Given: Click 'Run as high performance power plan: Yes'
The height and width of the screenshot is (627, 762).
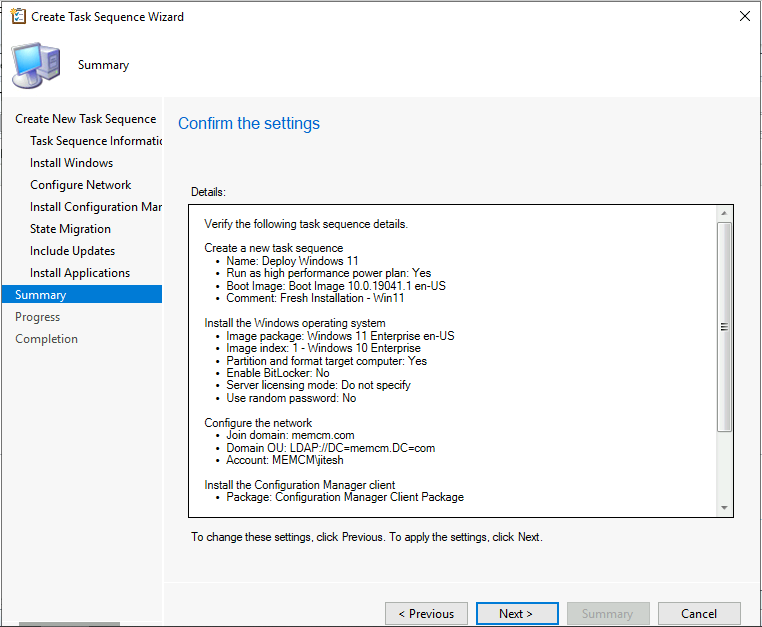Looking at the screenshot, I should pyautogui.click(x=329, y=273).
